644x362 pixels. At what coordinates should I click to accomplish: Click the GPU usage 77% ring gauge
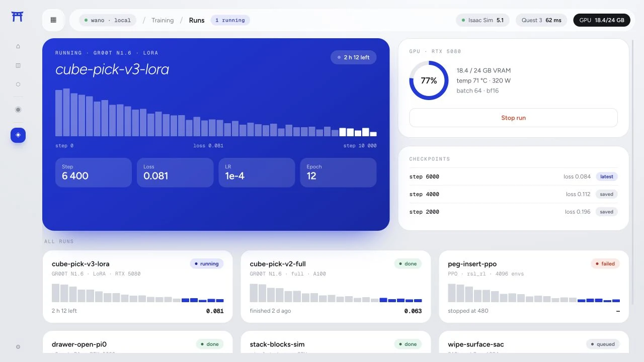tap(429, 80)
